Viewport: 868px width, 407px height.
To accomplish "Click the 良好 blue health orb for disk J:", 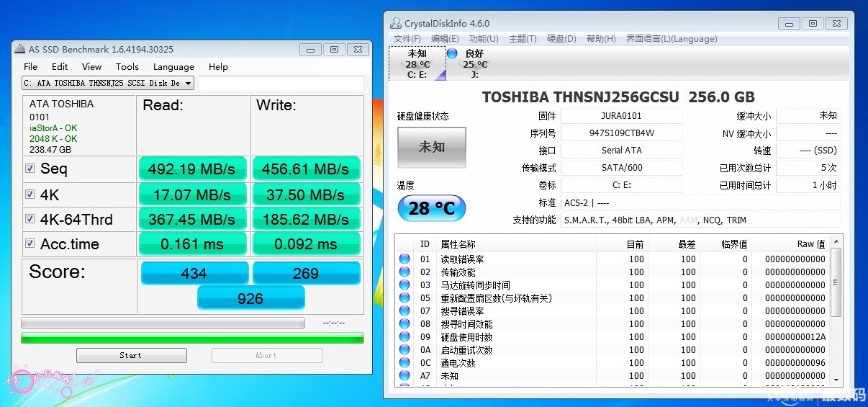I will (452, 53).
